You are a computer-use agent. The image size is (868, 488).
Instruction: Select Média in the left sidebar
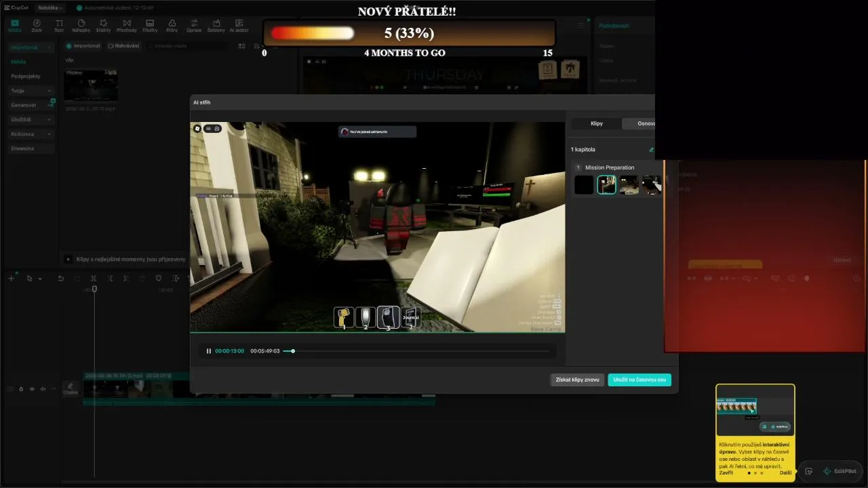point(18,62)
